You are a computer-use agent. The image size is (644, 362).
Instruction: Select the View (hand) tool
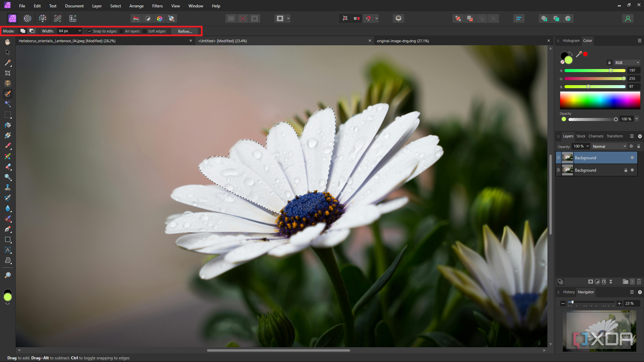pyautogui.click(x=8, y=42)
